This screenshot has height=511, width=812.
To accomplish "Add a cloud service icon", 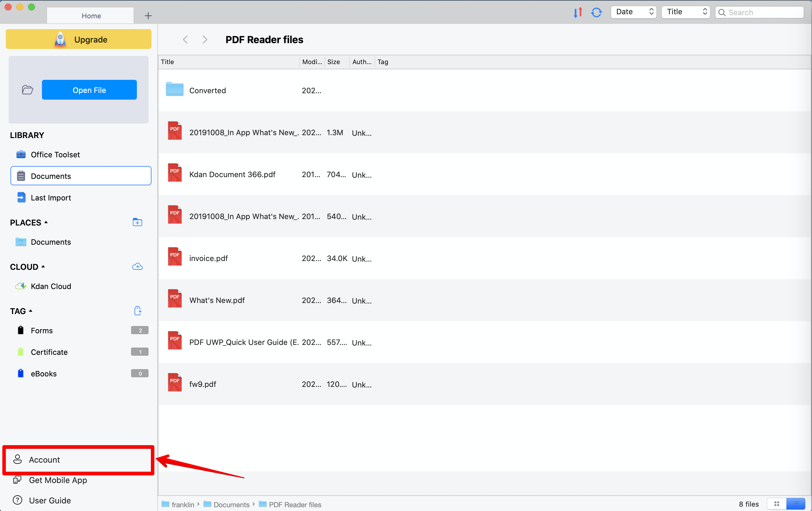I will pyautogui.click(x=137, y=267).
